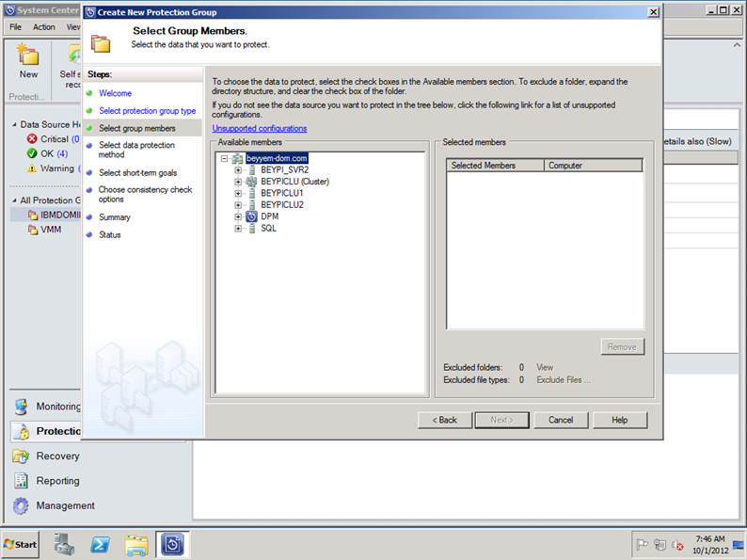Open the Action menu

(44, 27)
